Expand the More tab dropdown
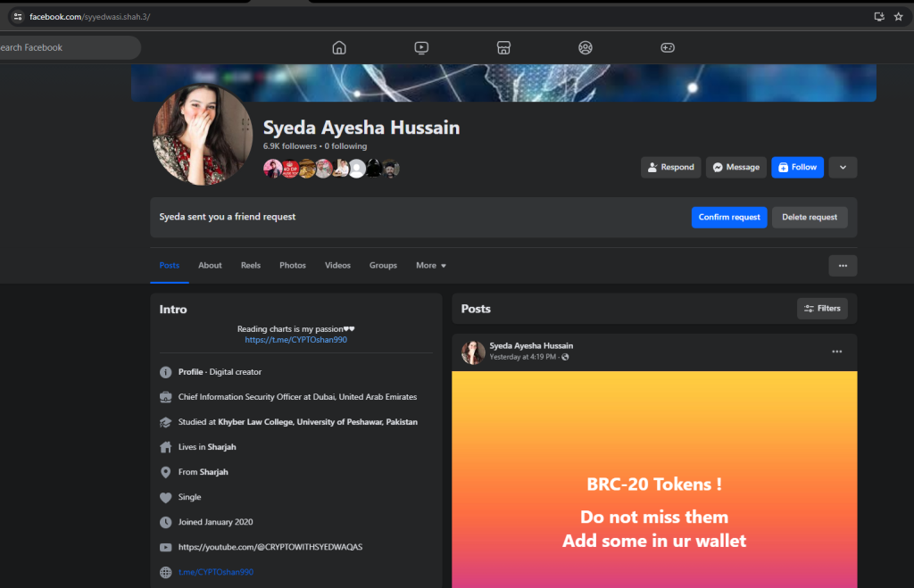The height and width of the screenshot is (588, 914). point(431,265)
